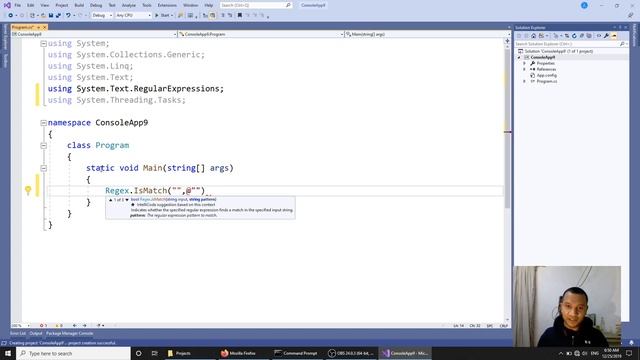Click the Save All toolbar icon
Screen dimensions: 640x360
[58, 16]
